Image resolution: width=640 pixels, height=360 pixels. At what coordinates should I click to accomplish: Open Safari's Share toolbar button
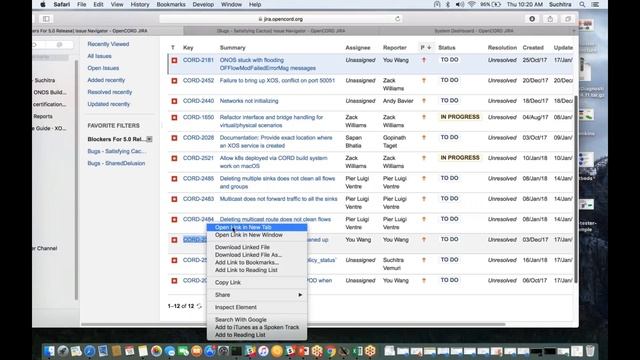coord(550,19)
